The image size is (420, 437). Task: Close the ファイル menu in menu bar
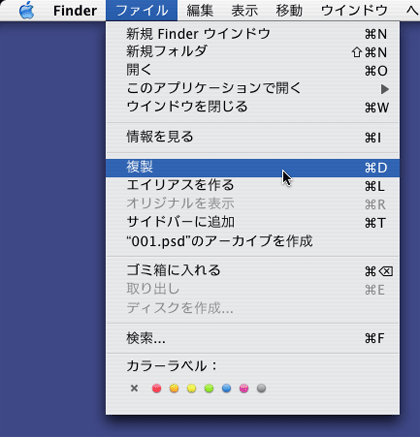[x=142, y=10]
